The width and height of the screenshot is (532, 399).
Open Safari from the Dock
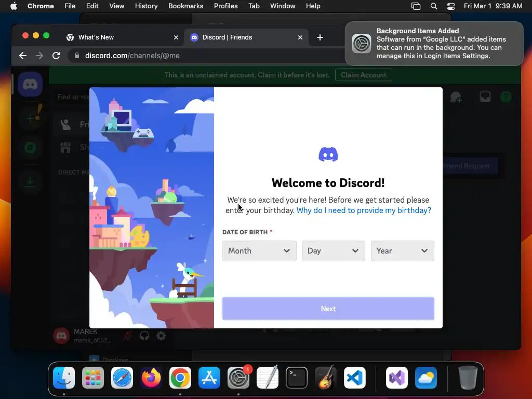122,378
